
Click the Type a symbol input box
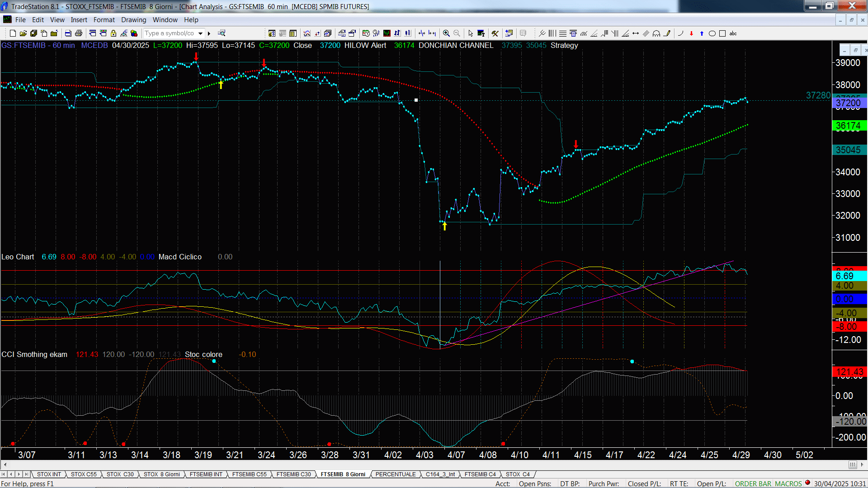tap(170, 33)
